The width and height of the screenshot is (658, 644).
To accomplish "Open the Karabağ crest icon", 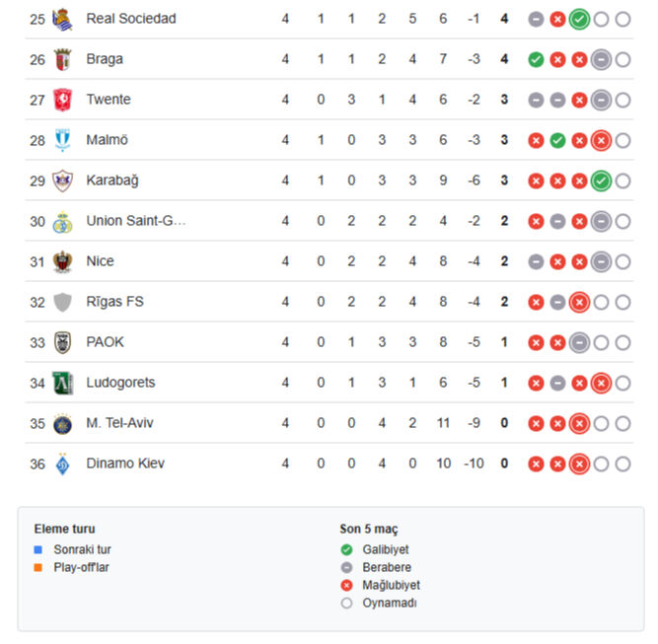I will coord(63,180).
